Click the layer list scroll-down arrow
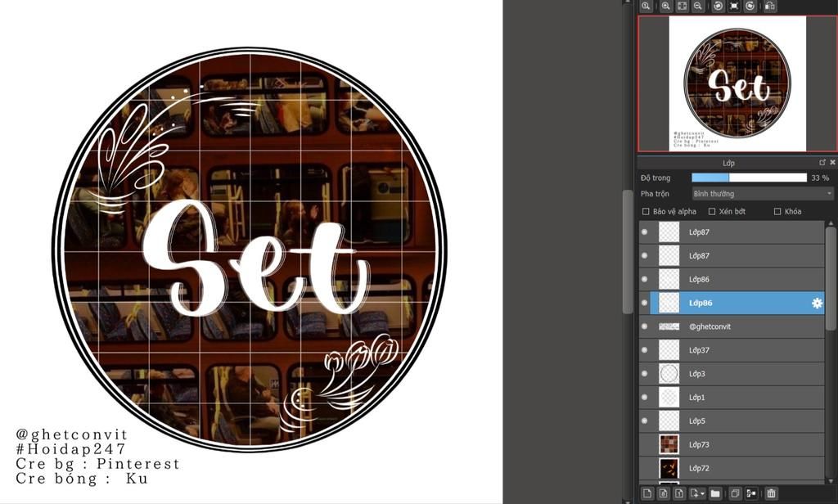Image resolution: width=838 pixels, height=504 pixels. [x=830, y=480]
